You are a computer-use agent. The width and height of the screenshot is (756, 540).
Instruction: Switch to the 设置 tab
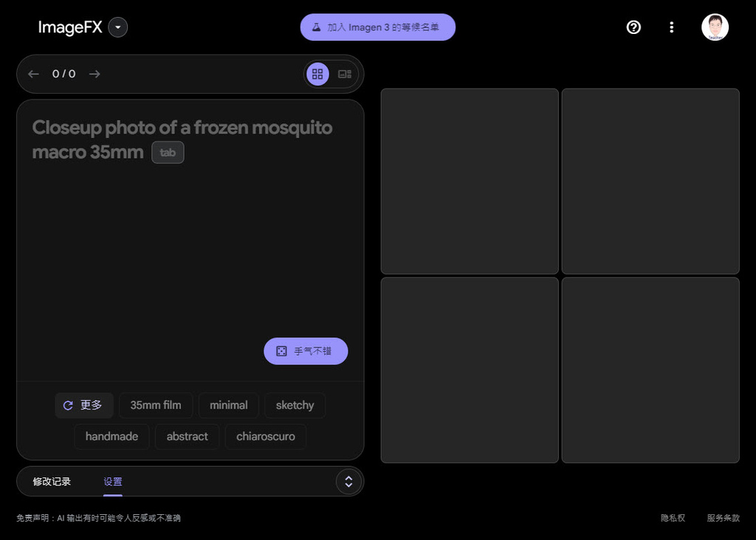pyautogui.click(x=113, y=482)
